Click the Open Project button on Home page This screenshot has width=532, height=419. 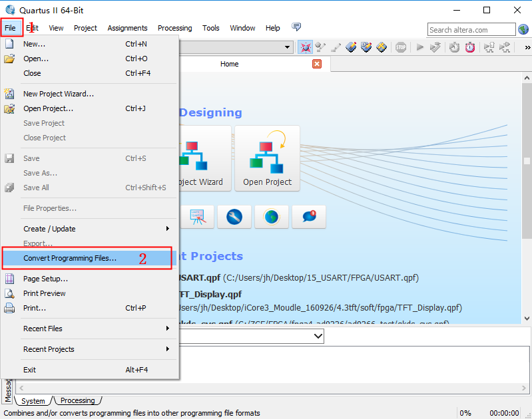[x=267, y=157]
